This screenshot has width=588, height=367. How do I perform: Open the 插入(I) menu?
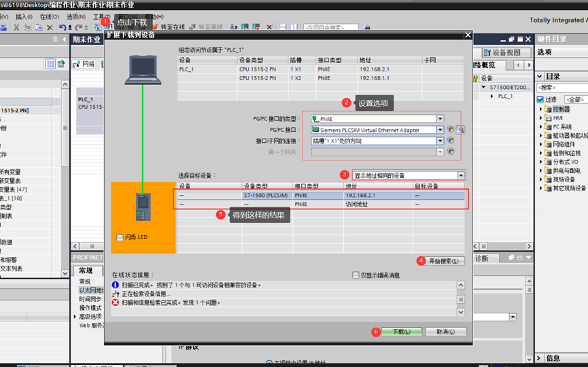[x=24, y=17]
